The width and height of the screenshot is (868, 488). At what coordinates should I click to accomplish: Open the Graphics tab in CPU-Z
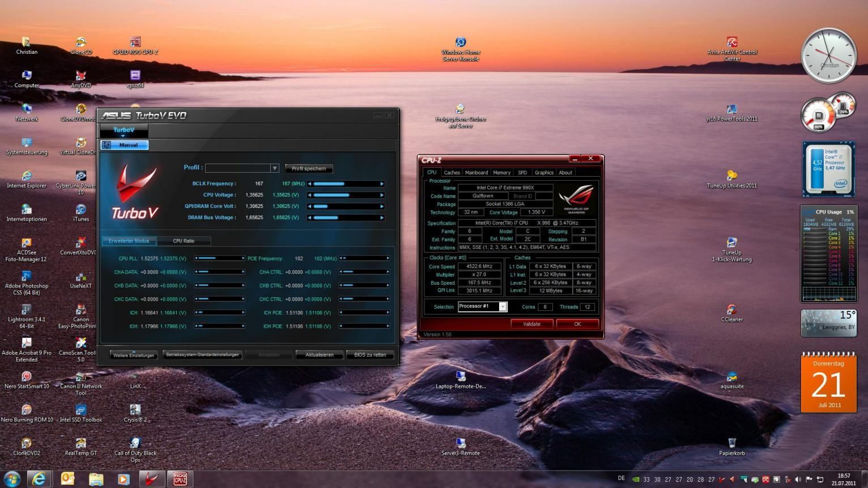click(x=544, y=173)
